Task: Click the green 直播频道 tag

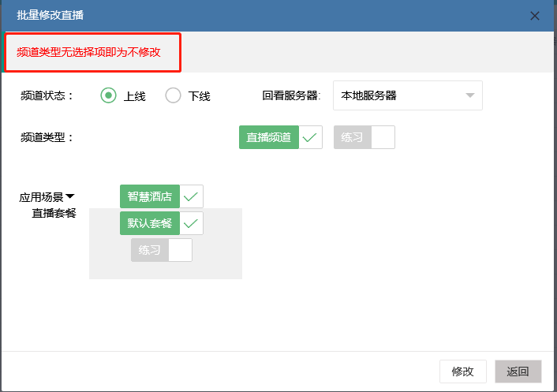Action: point(269,137)
